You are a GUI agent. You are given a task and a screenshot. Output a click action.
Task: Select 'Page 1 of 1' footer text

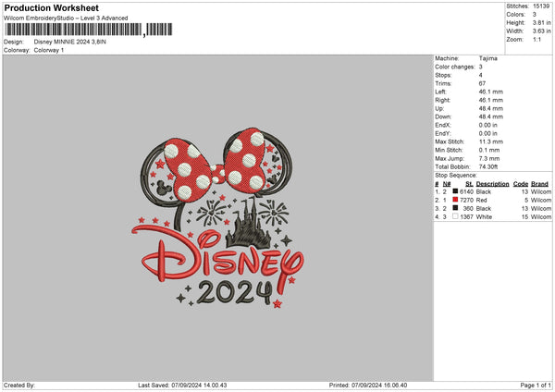(536, 386)
